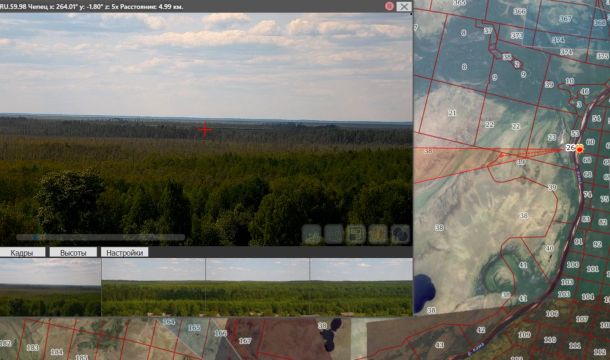Close the camera view panel with X

coord(404,6)
